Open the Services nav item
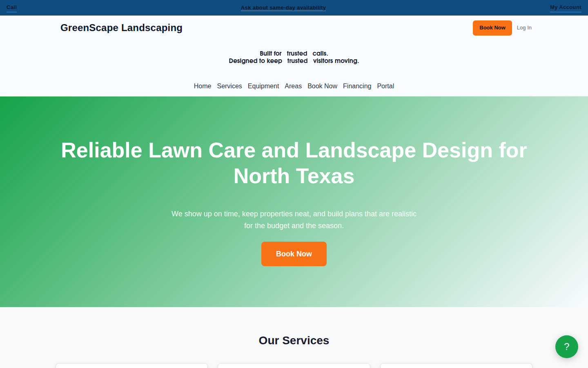This screenshot has width=588, height=368. click(x=229, y=86)
